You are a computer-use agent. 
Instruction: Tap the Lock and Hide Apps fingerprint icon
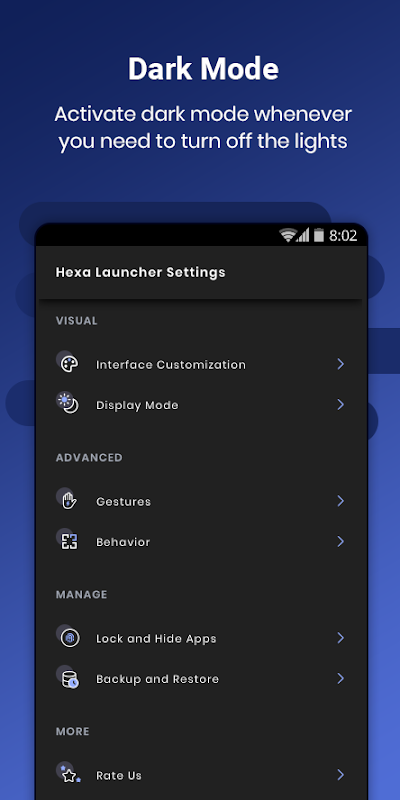tap(69, 638)
